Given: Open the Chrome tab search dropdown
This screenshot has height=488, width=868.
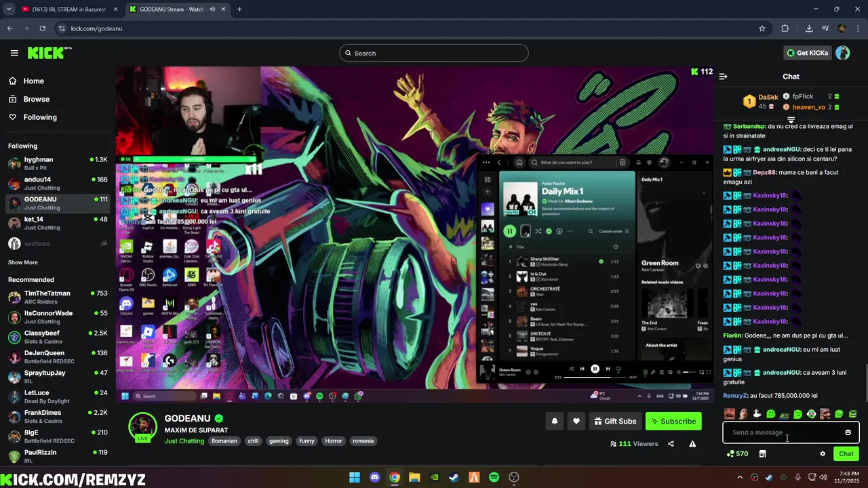Looking at the screenshot, I should [9, 9].
